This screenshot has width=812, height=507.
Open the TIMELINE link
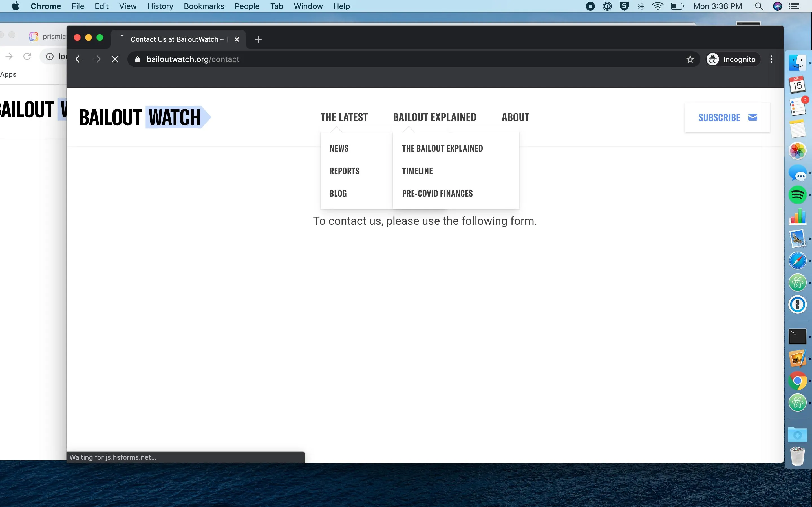pos(417,171)
